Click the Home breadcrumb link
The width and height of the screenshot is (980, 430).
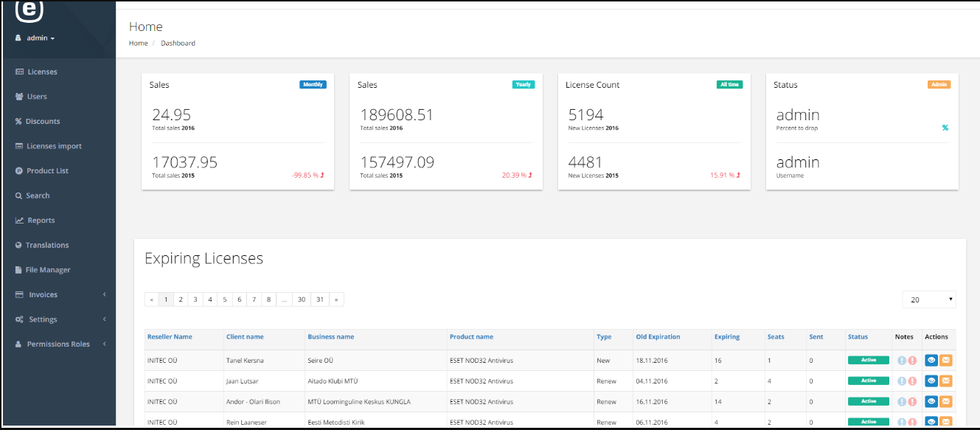point(138,43)
